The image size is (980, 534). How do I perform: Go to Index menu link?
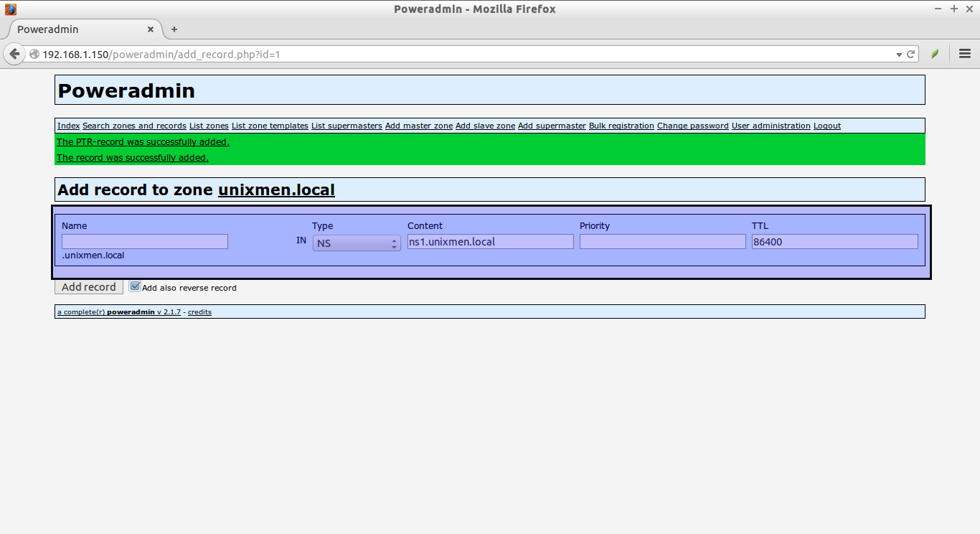[x=68, y=126]
